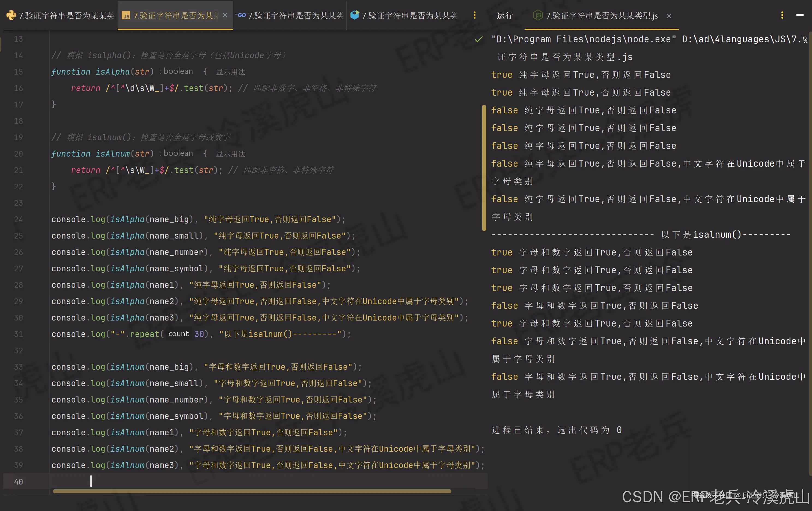Switch to the 运行 run tab

(504, 15)
